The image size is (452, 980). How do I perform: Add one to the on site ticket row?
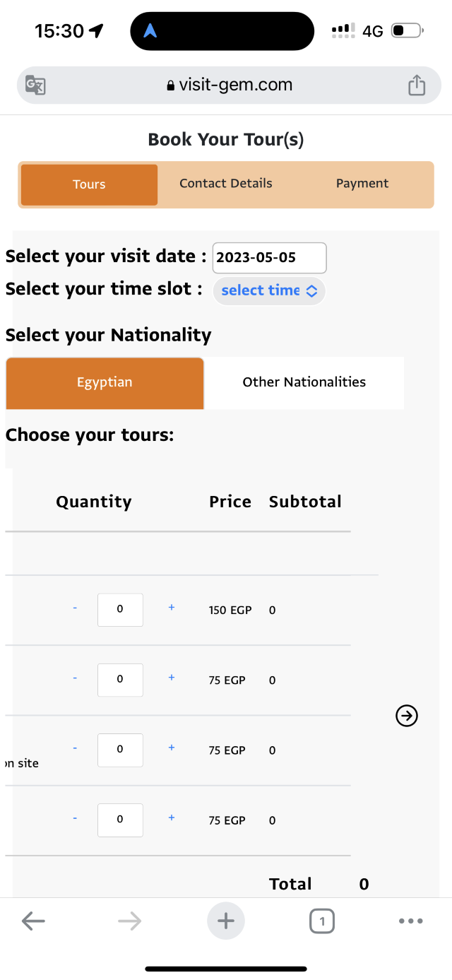[x=172, y=748]
